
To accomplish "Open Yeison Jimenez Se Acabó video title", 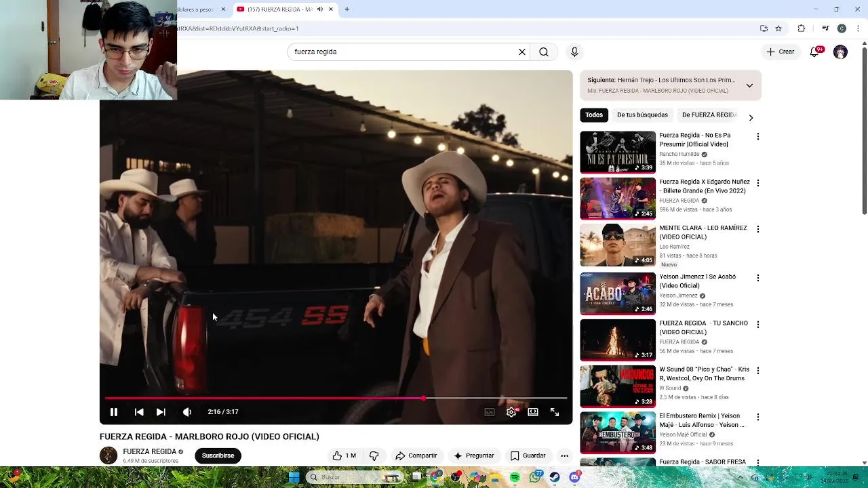I will click(698, 281).
